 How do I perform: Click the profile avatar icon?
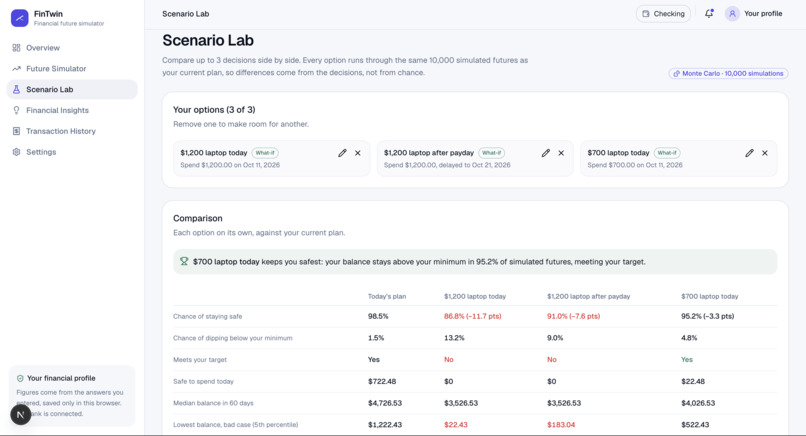[732, 14]
